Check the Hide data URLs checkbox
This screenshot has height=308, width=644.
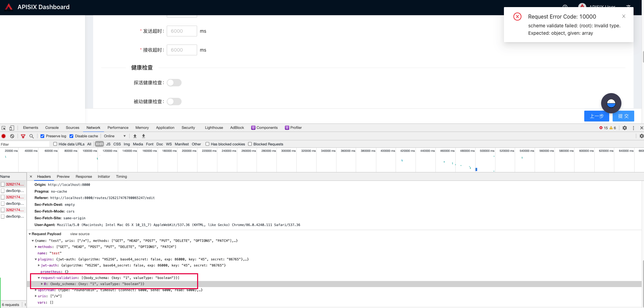[55, 144]
